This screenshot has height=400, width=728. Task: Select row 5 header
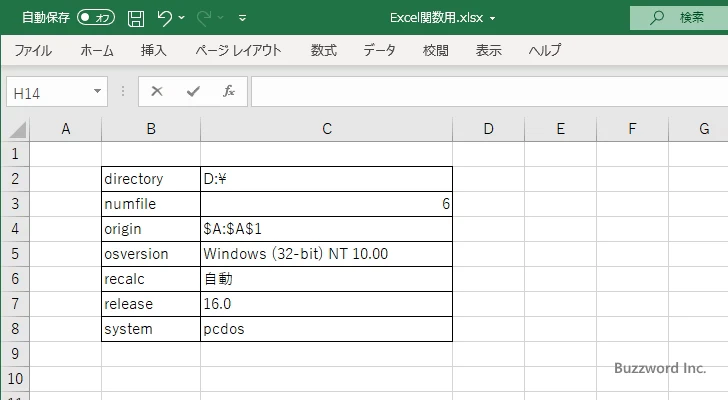[14, 254]
